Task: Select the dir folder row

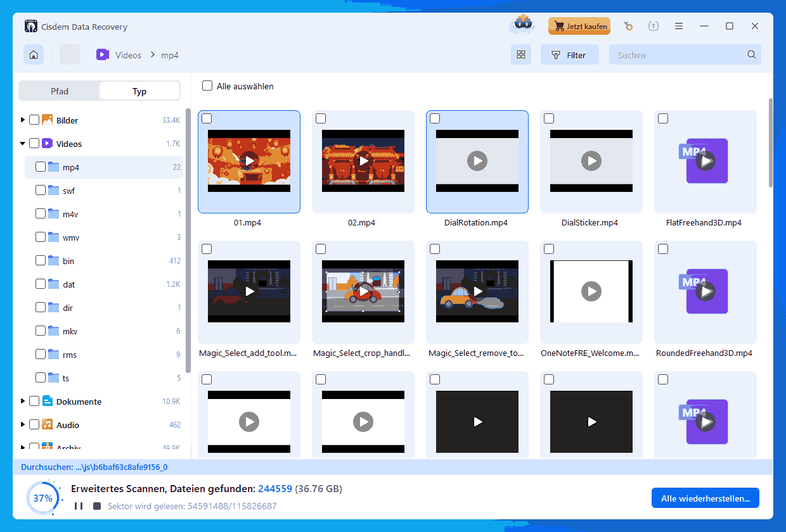Action: (x=104, y=308)
